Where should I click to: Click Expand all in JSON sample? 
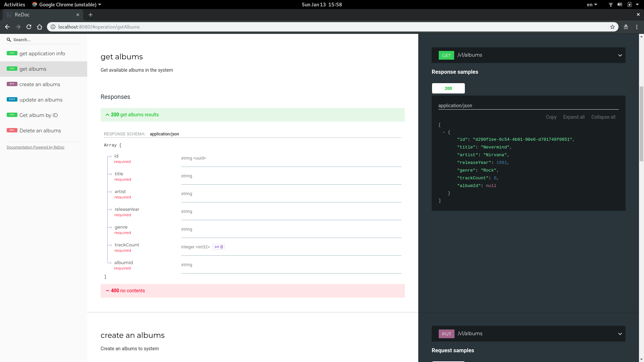tap(574, 117)
